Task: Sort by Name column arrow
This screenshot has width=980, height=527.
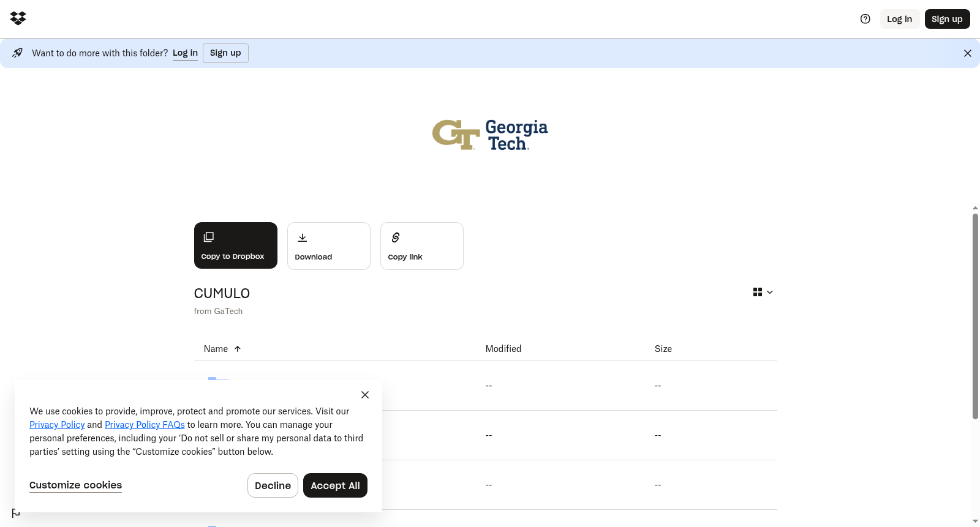Action: tap(238, 349)
